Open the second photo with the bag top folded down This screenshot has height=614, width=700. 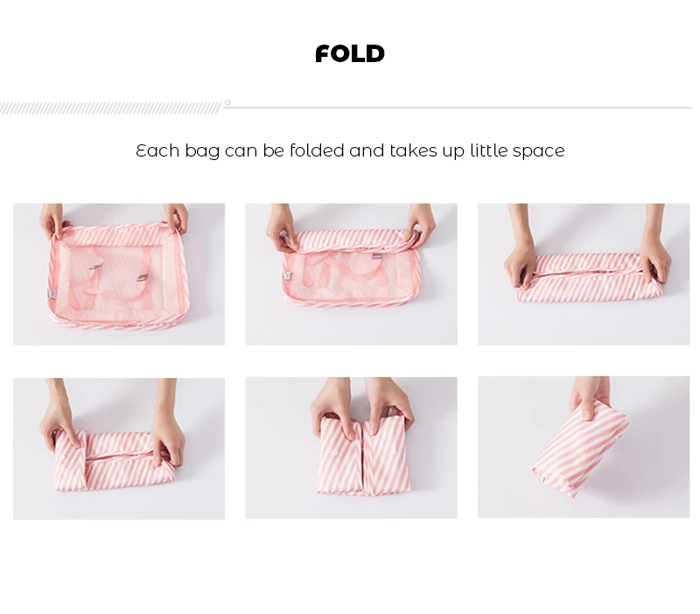351,274
